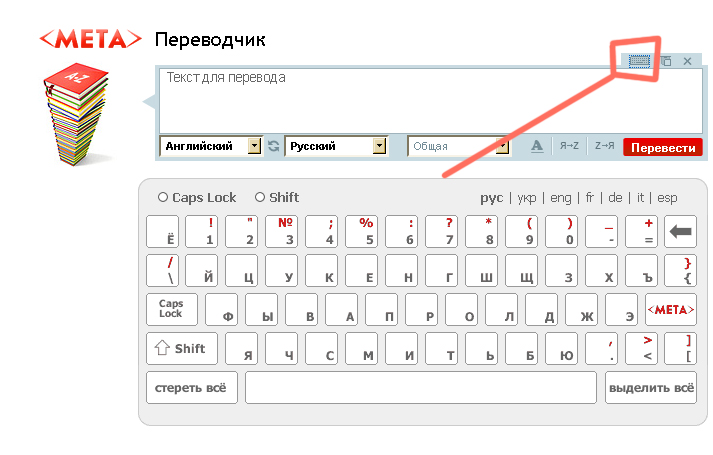Click the Я key
Viewport: 713px width, 455px height.
coord(241,349)
